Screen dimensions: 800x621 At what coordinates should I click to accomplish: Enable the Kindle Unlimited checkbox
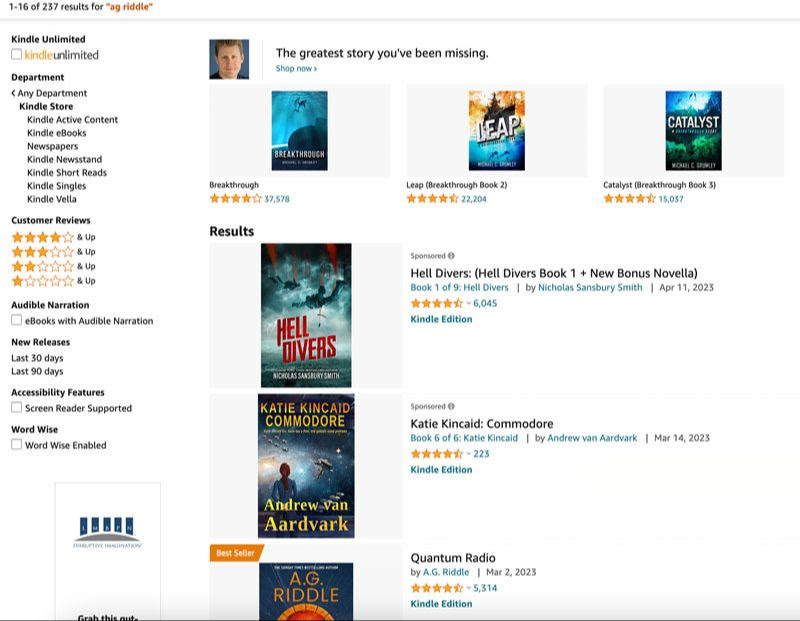(16, 55)
